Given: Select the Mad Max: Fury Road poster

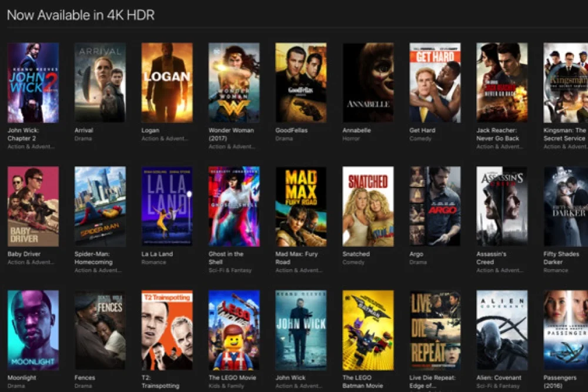Looking at the screenshot, I should coord(300,206).
